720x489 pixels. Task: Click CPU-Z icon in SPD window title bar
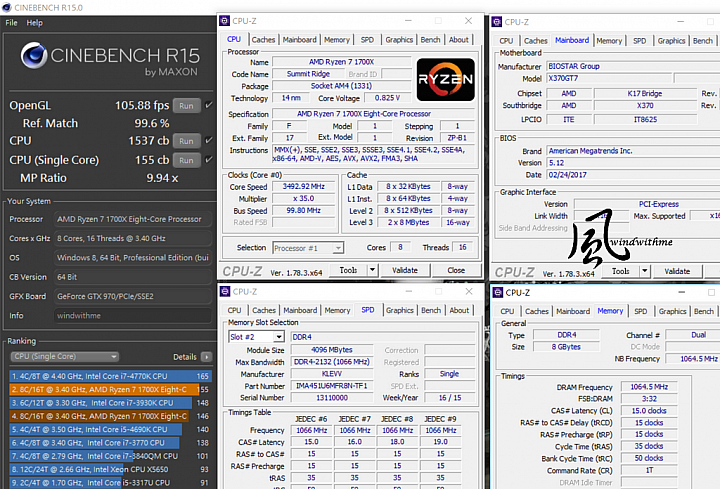pyautogui.click(x=225, y=291)
